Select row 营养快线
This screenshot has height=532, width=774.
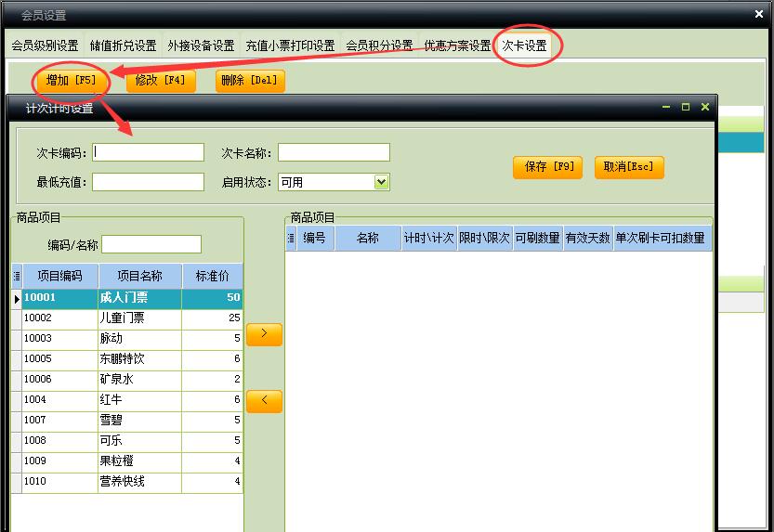click(127, 482)
